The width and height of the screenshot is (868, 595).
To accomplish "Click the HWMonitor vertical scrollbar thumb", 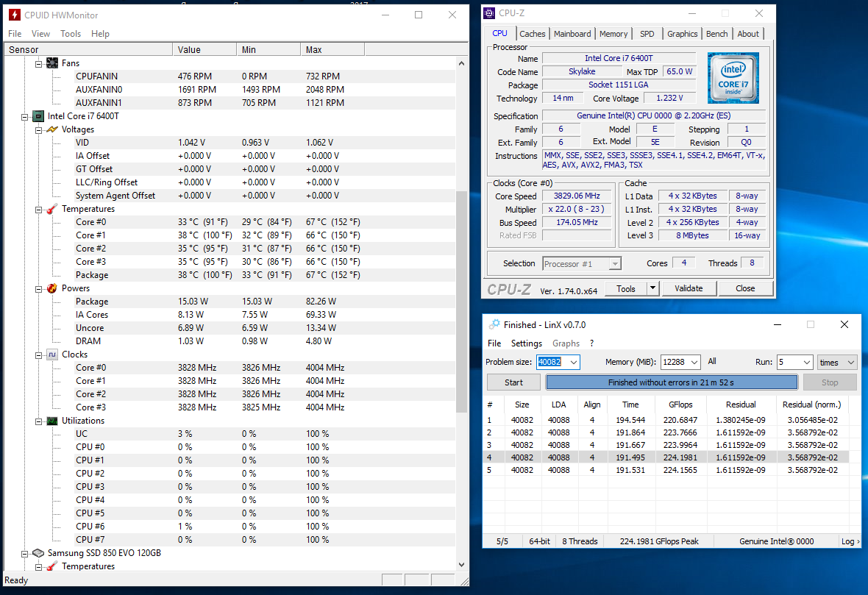I will [x=461, y=301].
